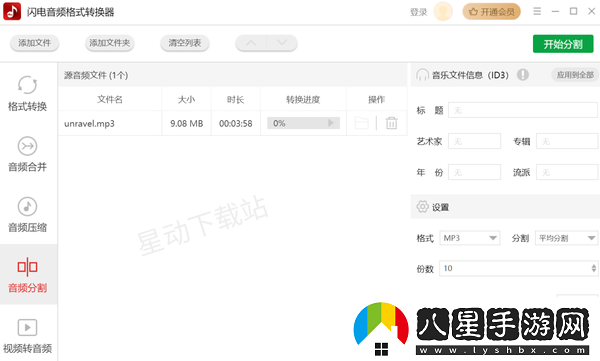The image size is (600, 361).
Task: Select the 音频分割 tab
Action: tap(28, 275)
